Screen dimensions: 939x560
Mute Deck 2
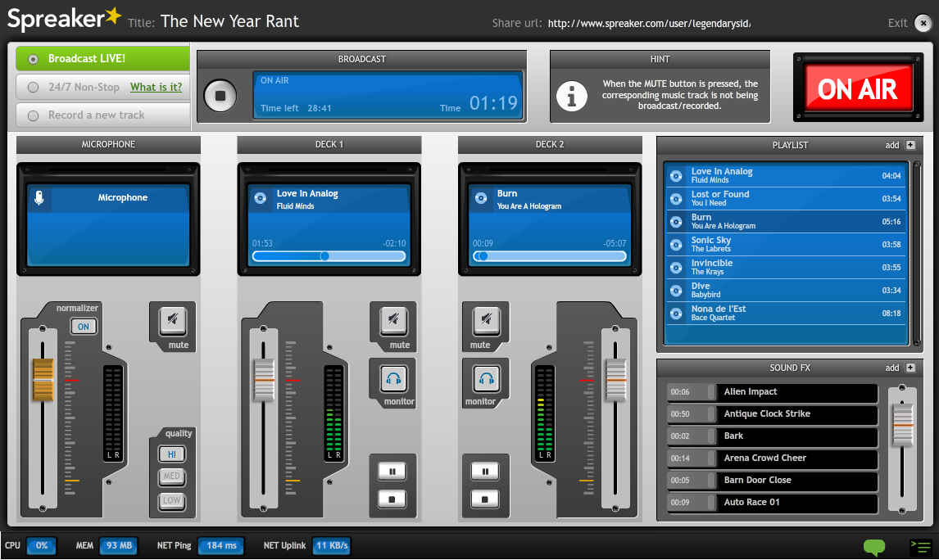pos(486,320)
